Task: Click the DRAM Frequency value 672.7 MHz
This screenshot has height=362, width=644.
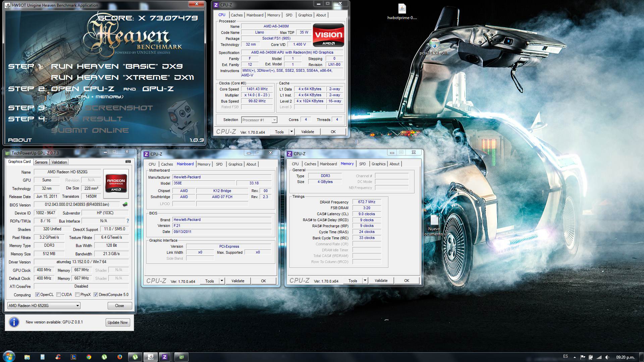Action: coord(367,202)
